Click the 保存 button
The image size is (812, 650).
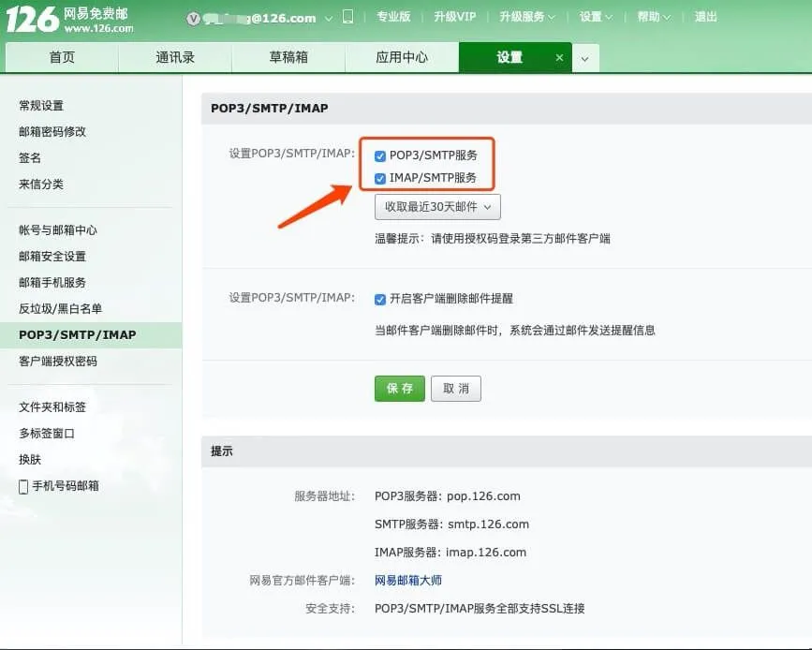click(399, 389)
